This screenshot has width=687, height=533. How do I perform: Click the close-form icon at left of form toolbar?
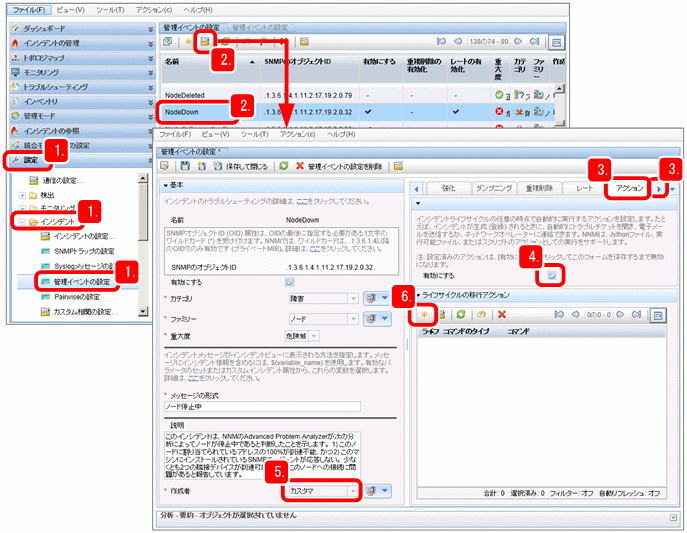(x=165, y=166)
